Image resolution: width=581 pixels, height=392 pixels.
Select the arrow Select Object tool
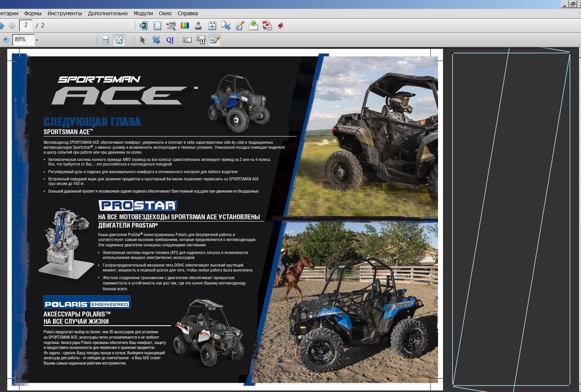tap(143, 40)
